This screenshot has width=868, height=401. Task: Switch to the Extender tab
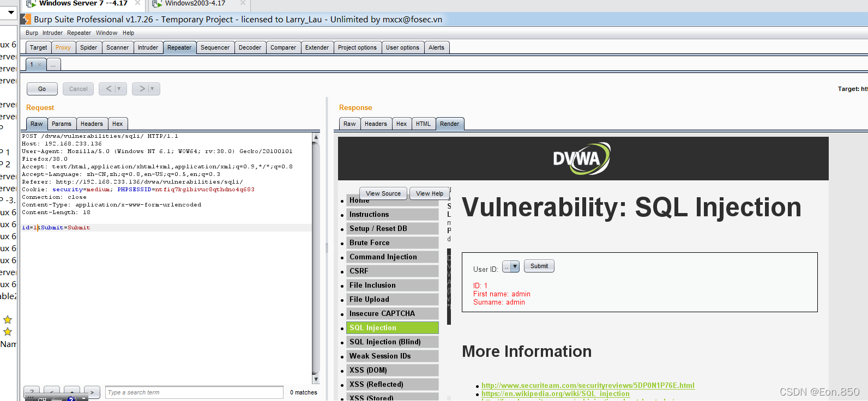[x=317, y=47]
